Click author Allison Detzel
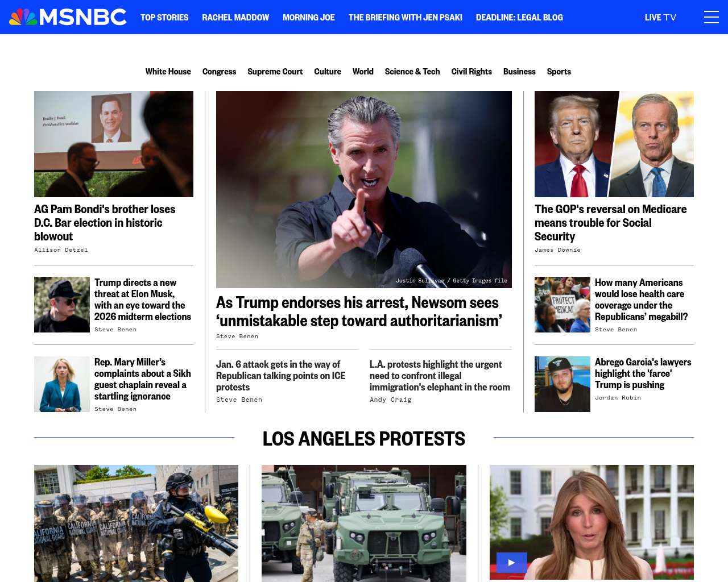This screenshot has width=728, height=582. click(61, 250)
